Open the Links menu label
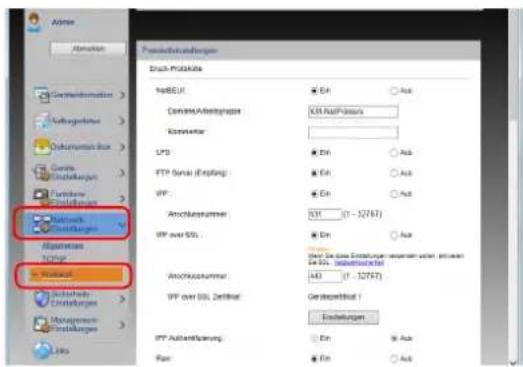Image resolution: width=523 pixels, height=367 pixels. 60,351
